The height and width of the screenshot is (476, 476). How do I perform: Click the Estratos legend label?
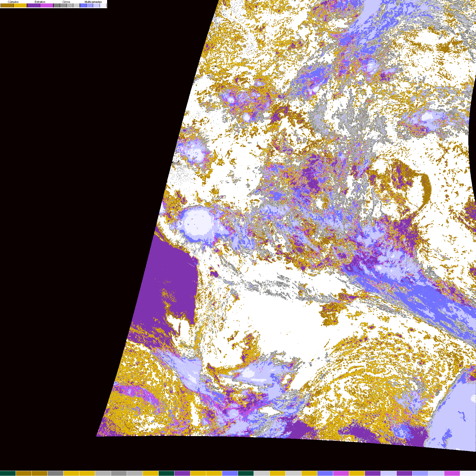(x=40, y=2)
